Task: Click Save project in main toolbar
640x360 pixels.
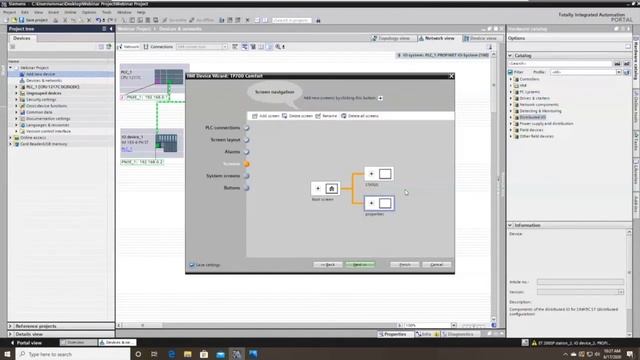Action: [33, 20]
